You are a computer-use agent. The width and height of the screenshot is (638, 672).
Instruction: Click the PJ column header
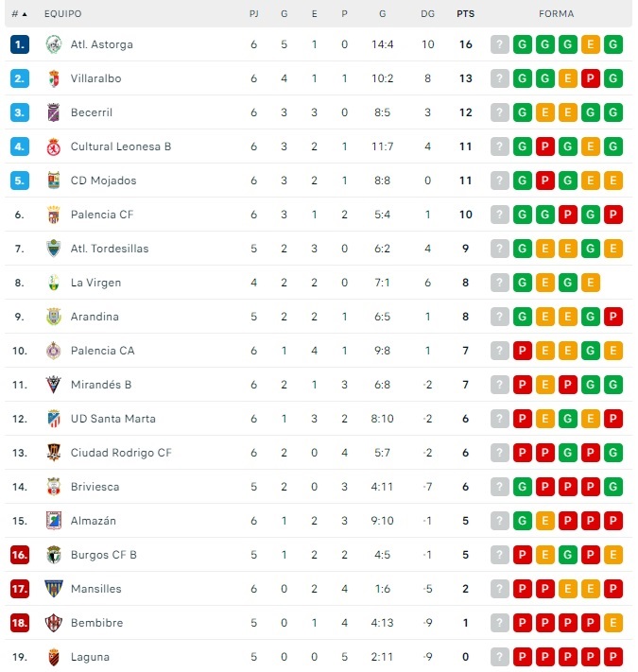(253, 14)
